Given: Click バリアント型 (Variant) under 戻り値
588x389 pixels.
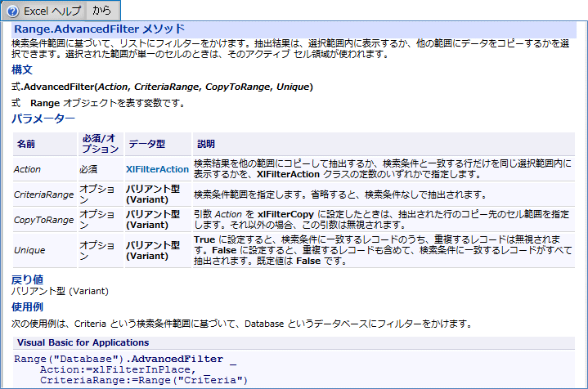Looking at the screenshot, I should click(60, 291).
